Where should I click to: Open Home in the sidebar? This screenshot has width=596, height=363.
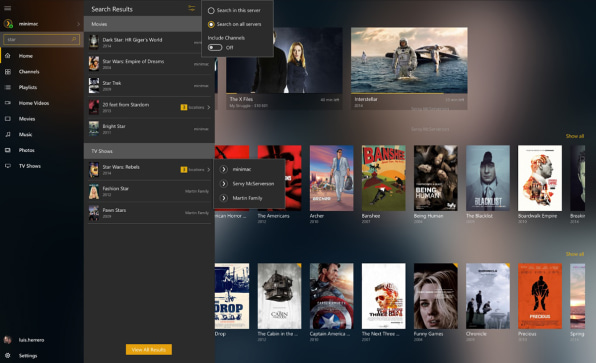coord(26,56)
